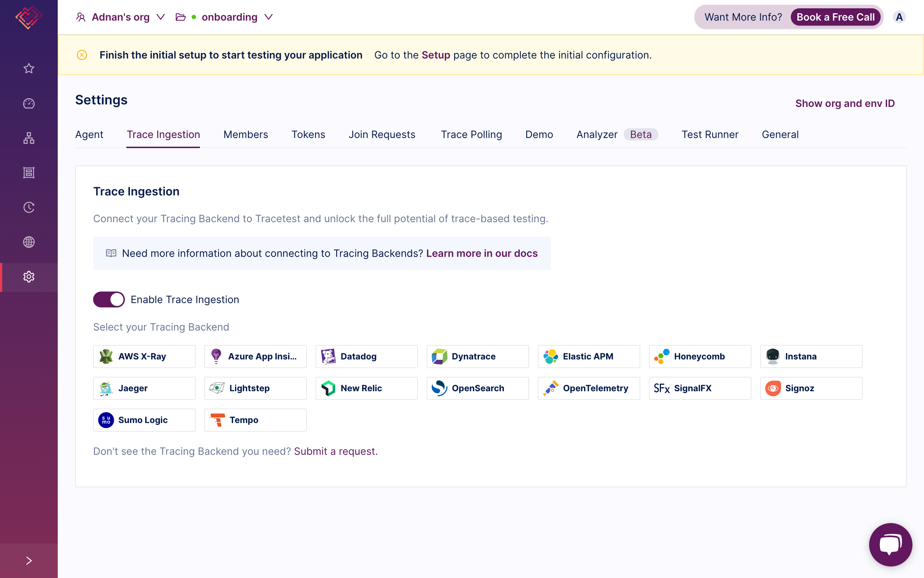Image resolution: width=924 pixels, height=578 pixels.
Task: Select Tempo tracing backend
Action: click(256, 420)
